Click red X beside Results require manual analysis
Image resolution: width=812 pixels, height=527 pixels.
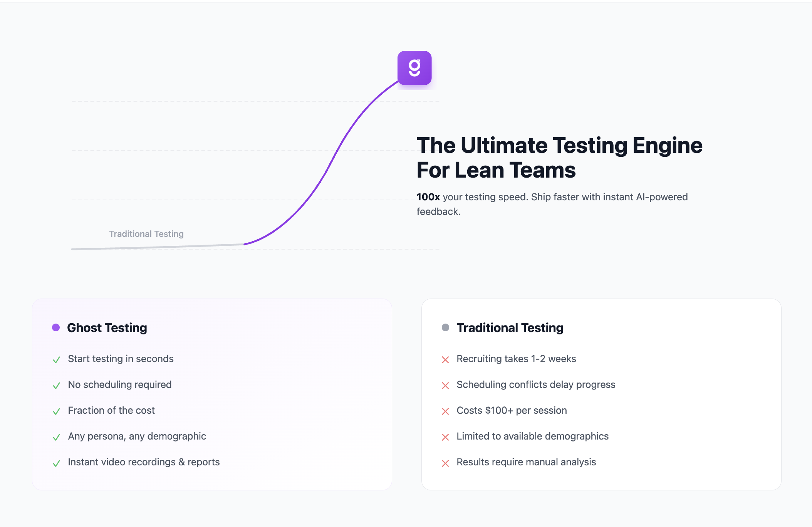(445, 463)
